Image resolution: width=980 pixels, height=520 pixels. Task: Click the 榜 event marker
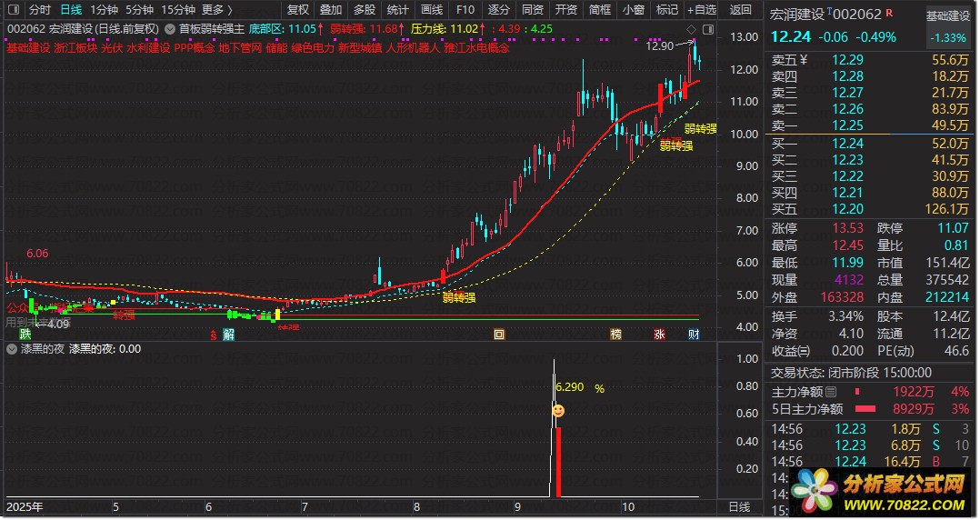(x=615, y=335)
